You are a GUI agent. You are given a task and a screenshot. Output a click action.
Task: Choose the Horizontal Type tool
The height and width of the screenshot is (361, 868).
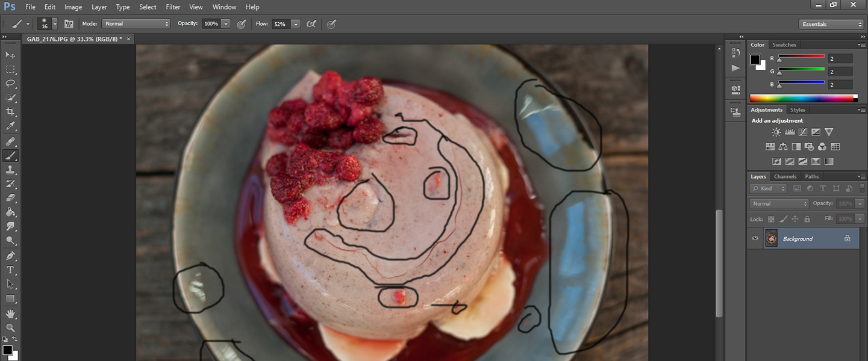10,270
